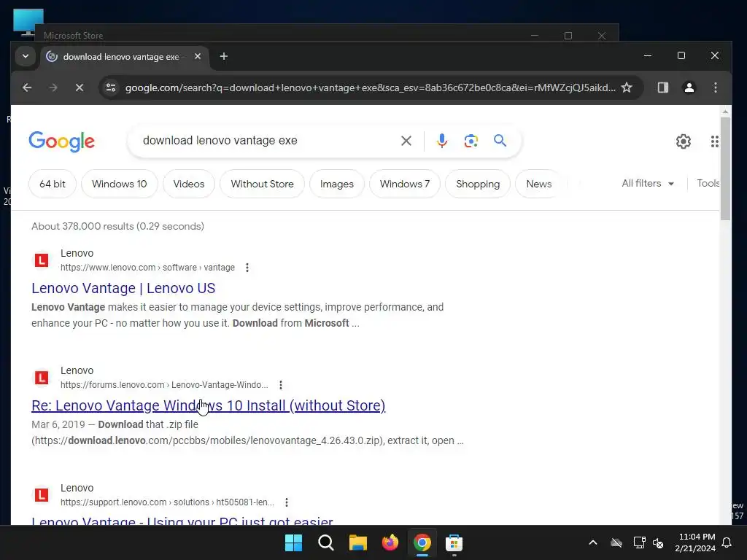Screen dimensions: 747x560
Task: Open 'Re: Lenovo Vantage Windows 10 Install' result
Action: tap(208, 405)
